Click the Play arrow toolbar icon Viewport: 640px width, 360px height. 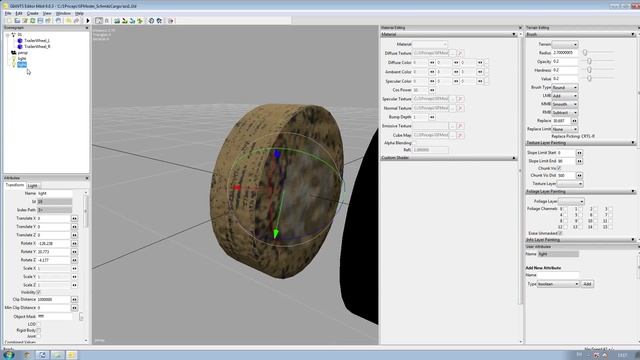[x=87, y=20]
